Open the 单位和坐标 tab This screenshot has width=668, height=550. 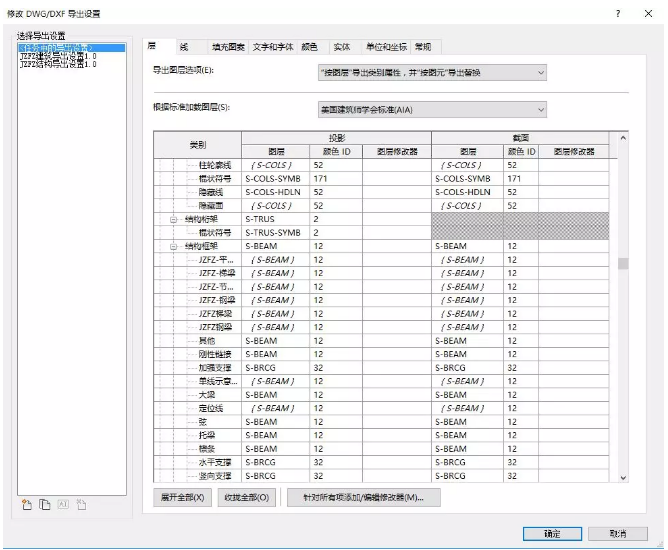pyautogui.click(x=386, y=47)
